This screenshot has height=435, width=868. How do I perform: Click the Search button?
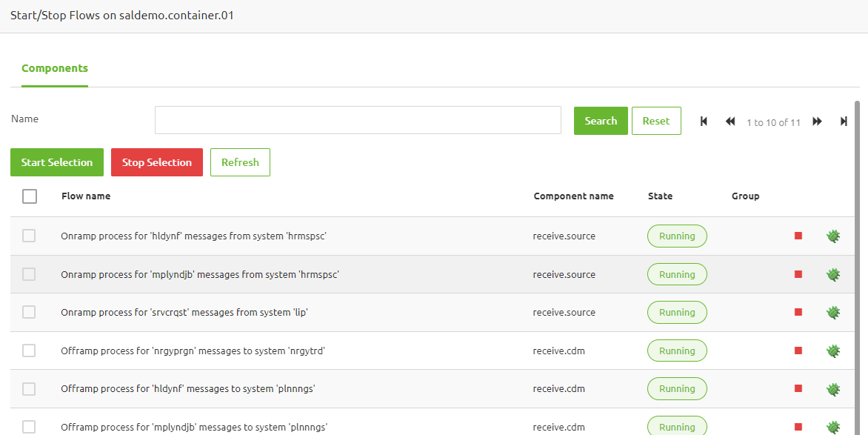coord(600,120)
